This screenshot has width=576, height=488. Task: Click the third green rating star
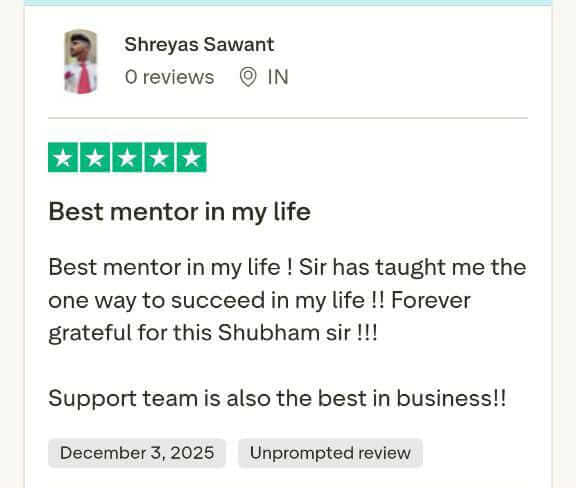127,157
